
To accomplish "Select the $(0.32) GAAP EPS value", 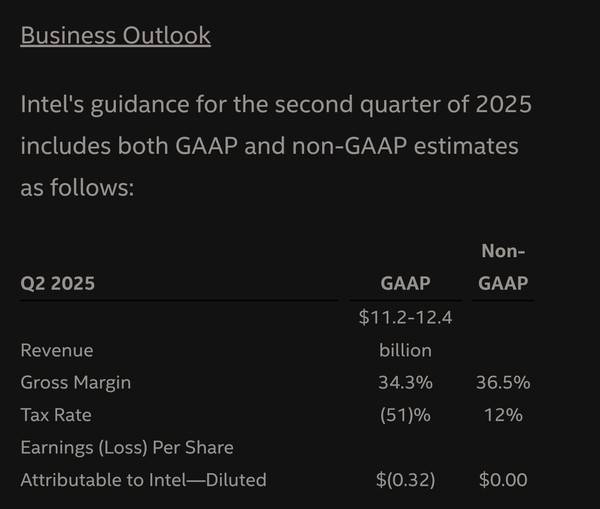I will [405, 480].
